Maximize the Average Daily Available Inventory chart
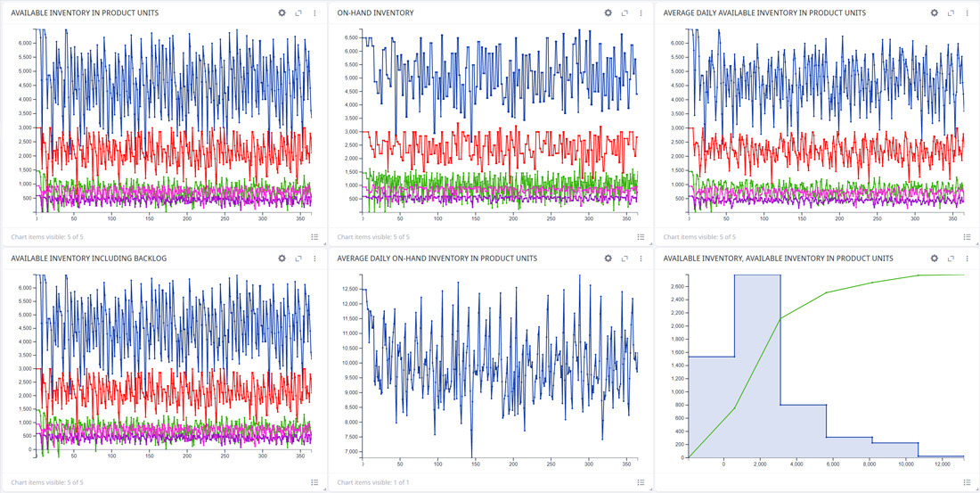 [x=951, y=12]
